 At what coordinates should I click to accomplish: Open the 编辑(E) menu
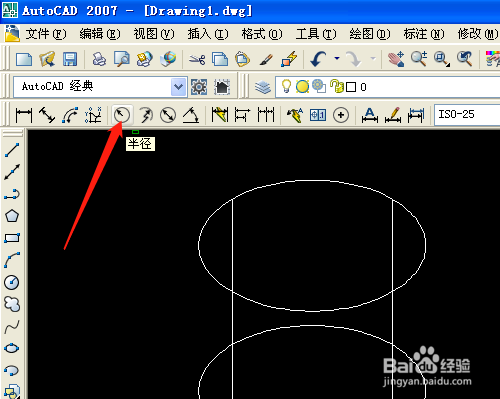pyautogui.click(x=100, y=34)
